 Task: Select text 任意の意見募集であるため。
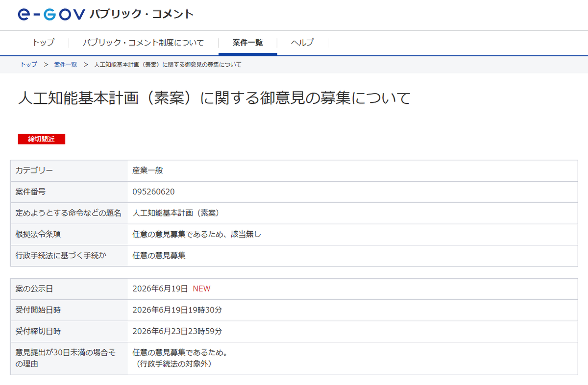point(180,353)
